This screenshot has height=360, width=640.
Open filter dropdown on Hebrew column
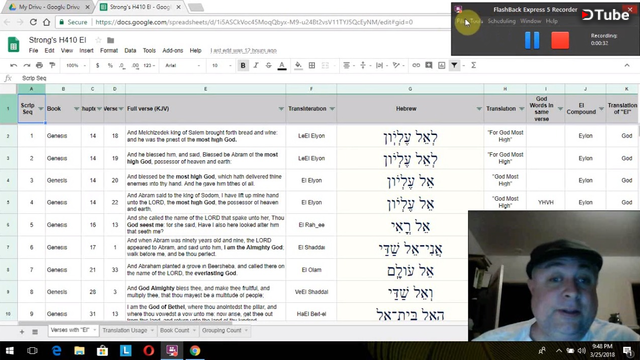[479, 109]
